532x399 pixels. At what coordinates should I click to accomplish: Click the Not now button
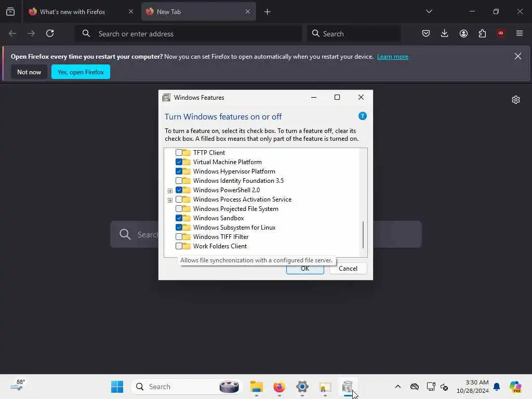pyautogui.click(x=29, y=72)
